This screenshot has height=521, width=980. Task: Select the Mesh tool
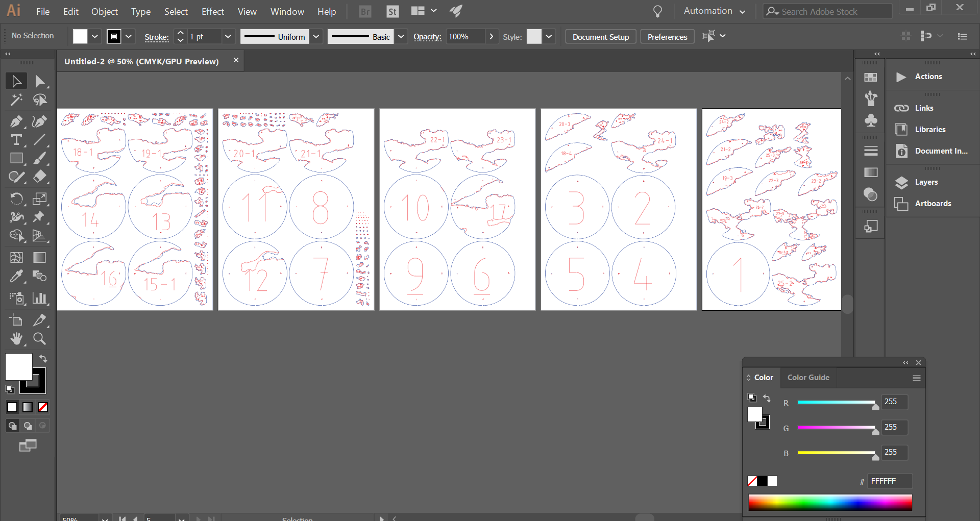click(16, 257)
